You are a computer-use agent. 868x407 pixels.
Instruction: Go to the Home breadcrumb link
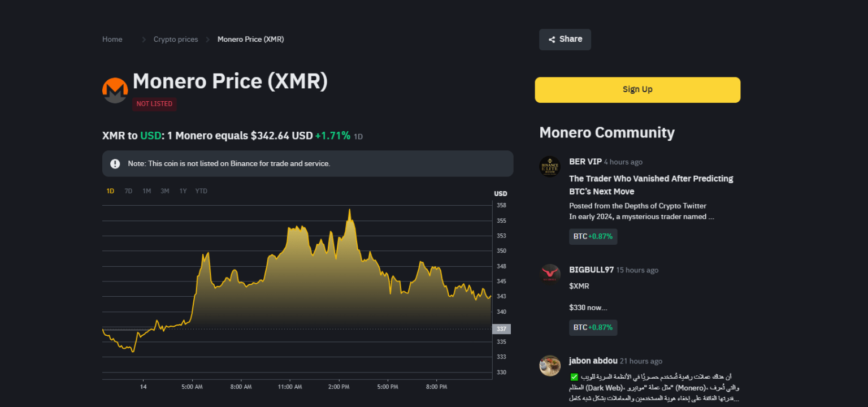click(112, 40)
